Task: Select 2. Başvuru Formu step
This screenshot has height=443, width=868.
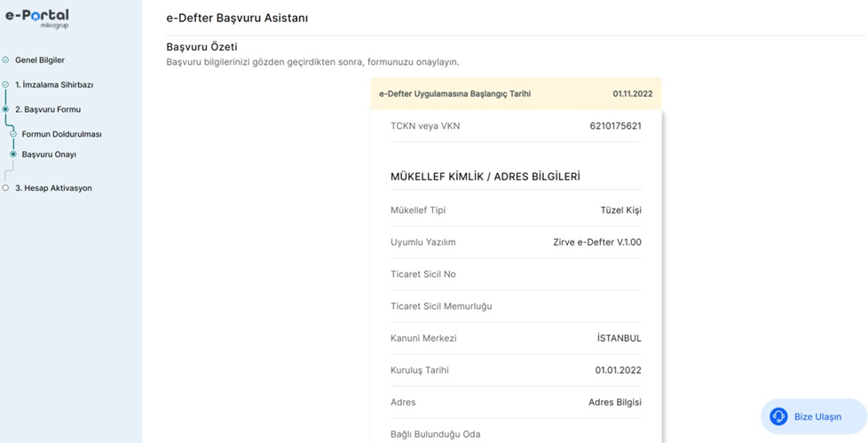Action: [x=48, y=110]
